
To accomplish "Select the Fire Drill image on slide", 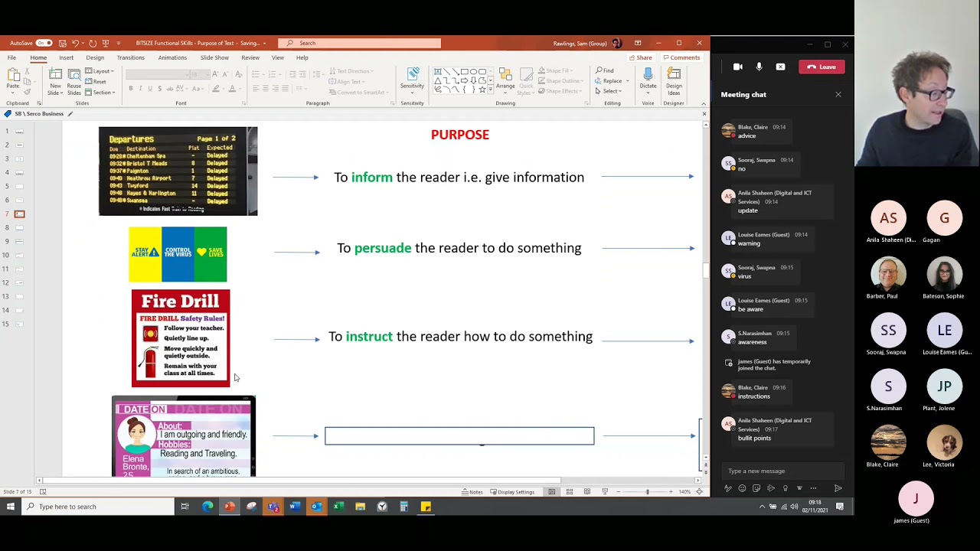I will click(181, 337).
